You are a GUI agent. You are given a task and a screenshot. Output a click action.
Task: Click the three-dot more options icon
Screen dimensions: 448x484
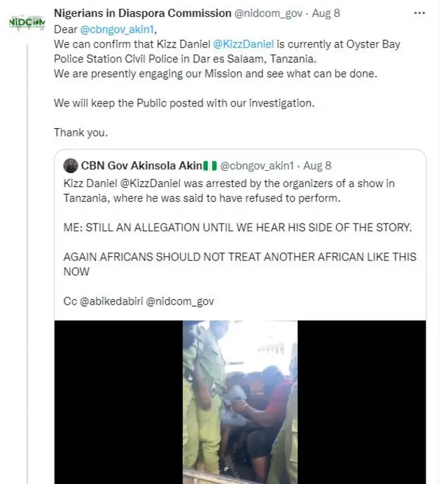419,13
